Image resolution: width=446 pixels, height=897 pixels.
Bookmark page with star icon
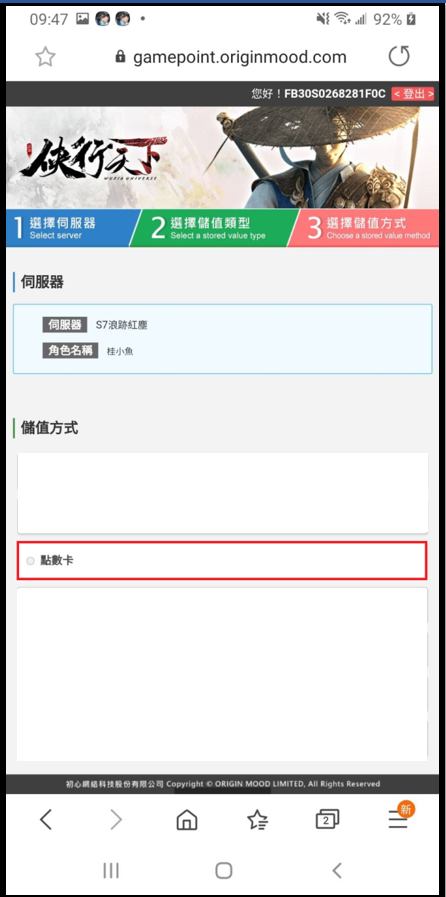coord(45,57)
